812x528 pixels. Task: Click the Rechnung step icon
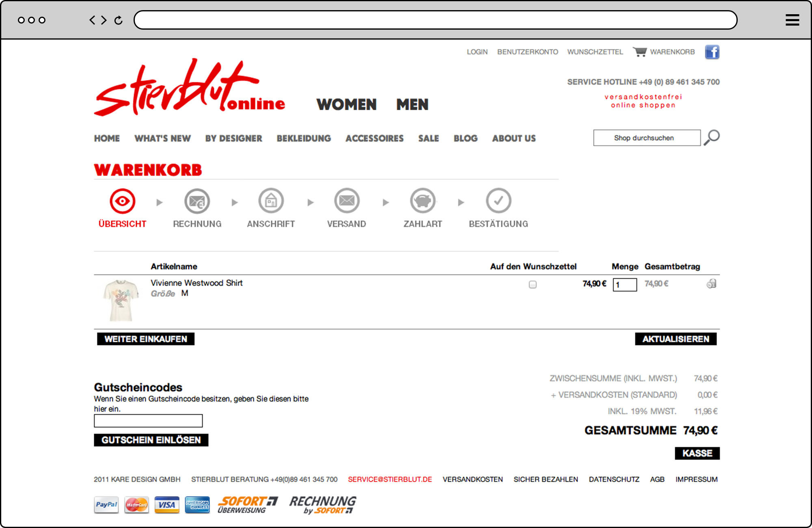click(x=197, y=201)
